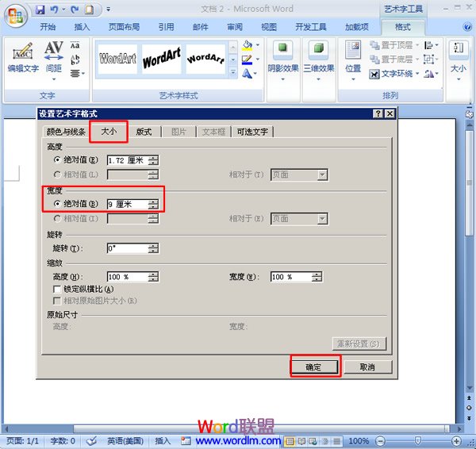Open Text Wrapping (文字环绕)
This screenshot has height=449, width=476.
[x=394, y=74]
